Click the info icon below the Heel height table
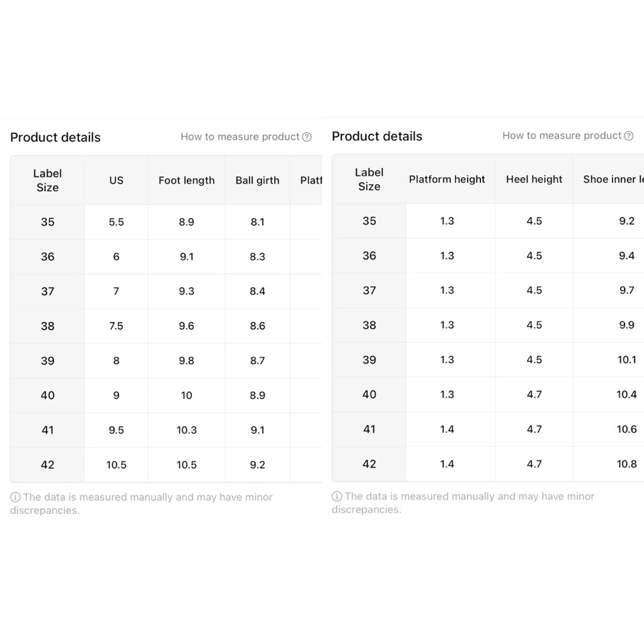 click(337, 496)
